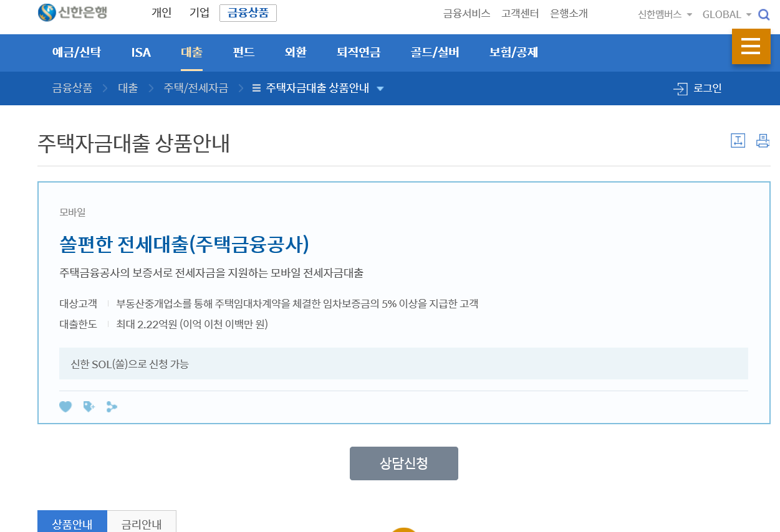
Task: Click the 금융상품 breadcrumb
Action: point(72,88)
